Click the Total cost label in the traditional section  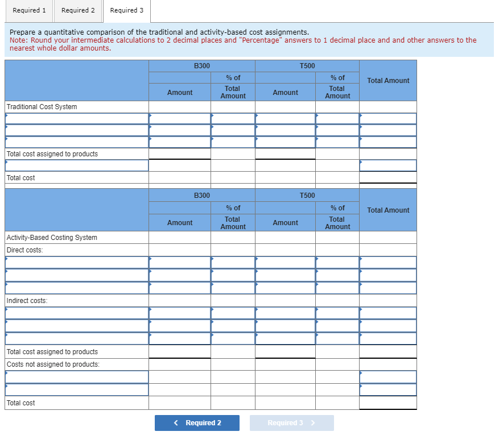tap(21, 178)
